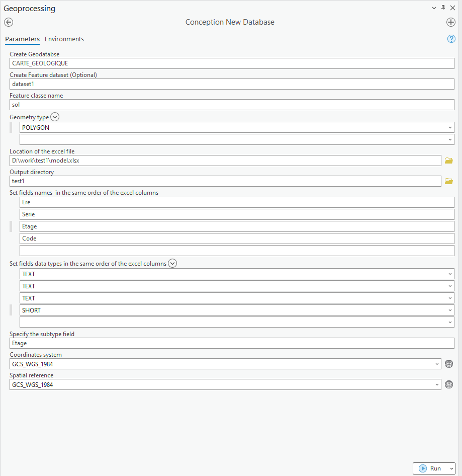Go back with the arrow icon
The height and width of the screenshot is (476, 462).
(9, 22)
